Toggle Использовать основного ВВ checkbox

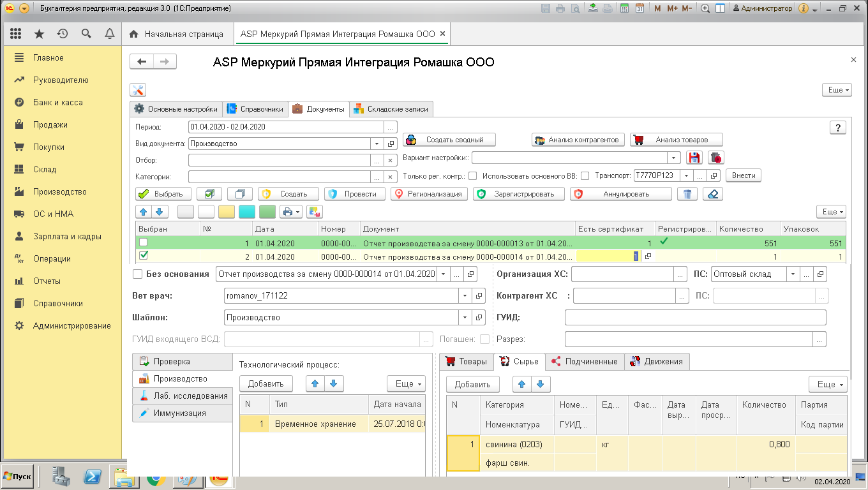pos(585,175)
